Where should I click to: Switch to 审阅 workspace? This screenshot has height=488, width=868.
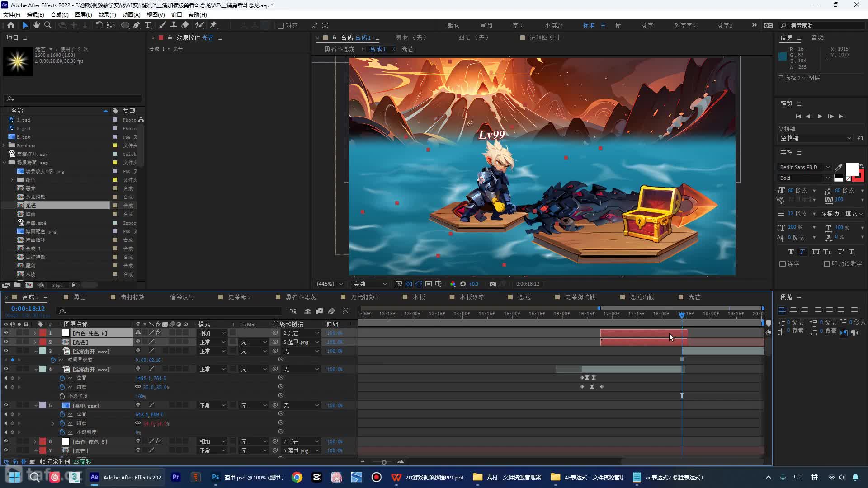[486, 25]
